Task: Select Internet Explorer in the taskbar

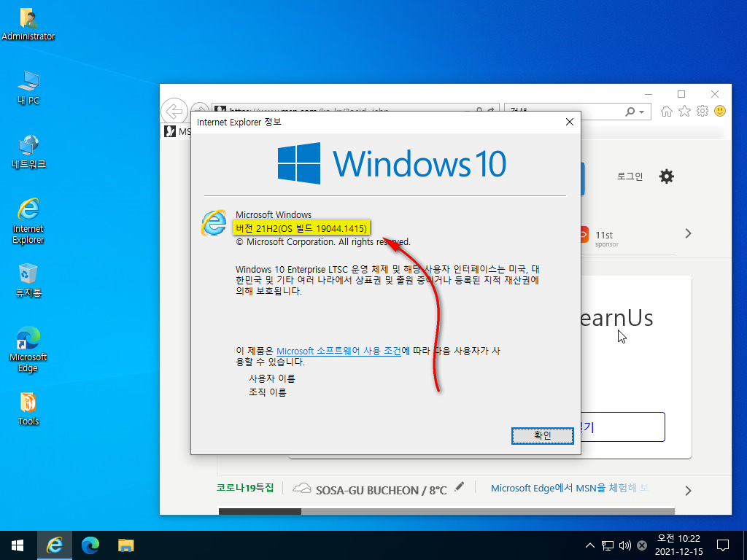Action: point(54,545)
